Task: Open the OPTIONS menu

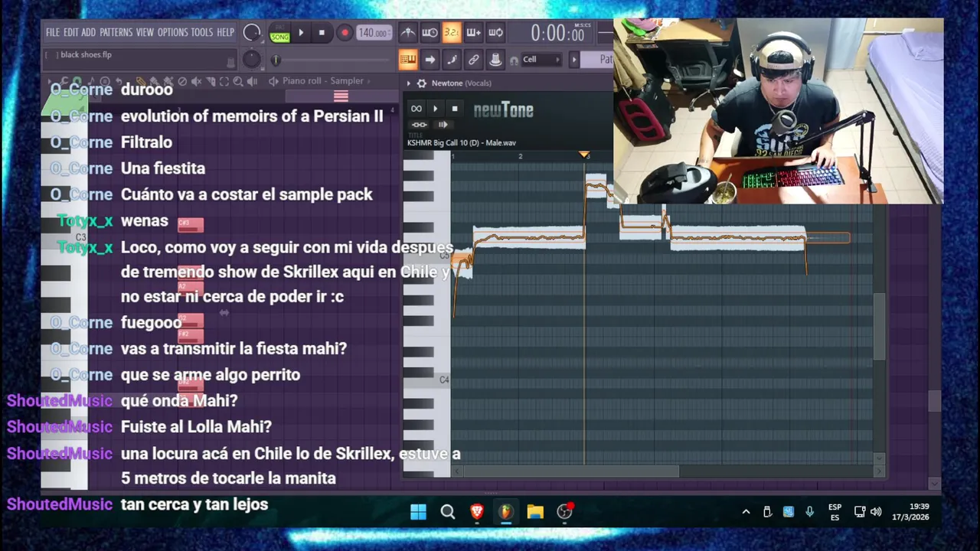Action: click(x=172, y=33)
